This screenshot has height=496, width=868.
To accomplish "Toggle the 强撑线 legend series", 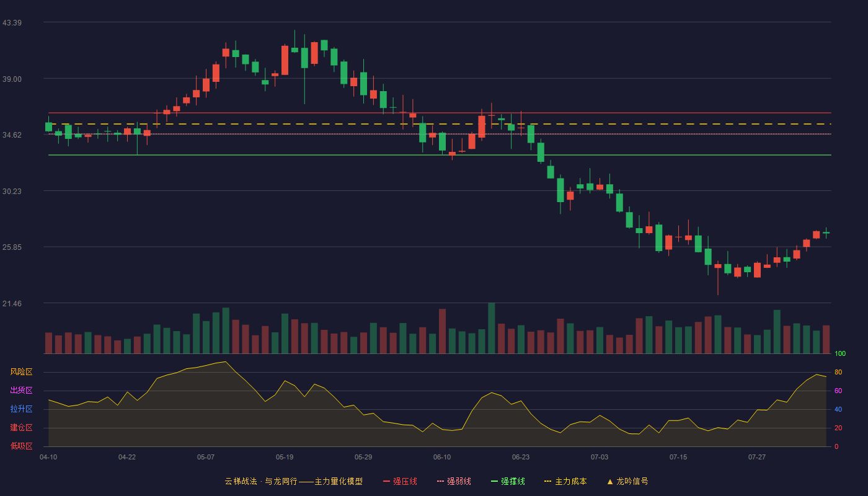I will point(508,481).
